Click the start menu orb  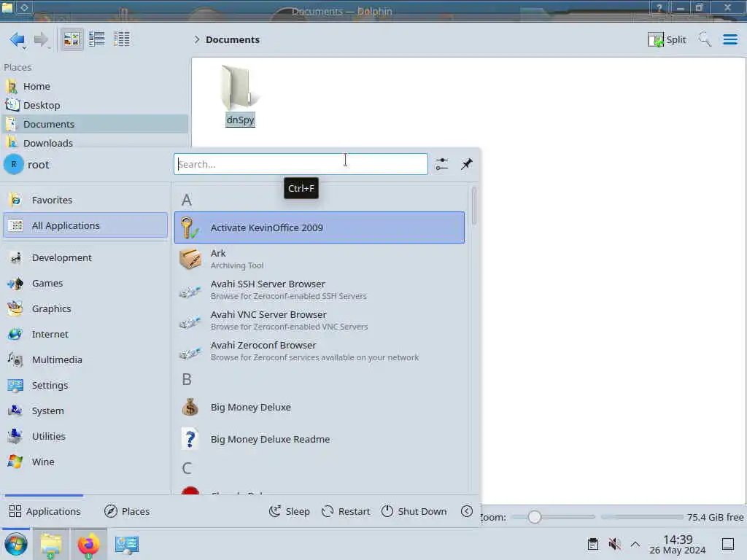(16, 544)
